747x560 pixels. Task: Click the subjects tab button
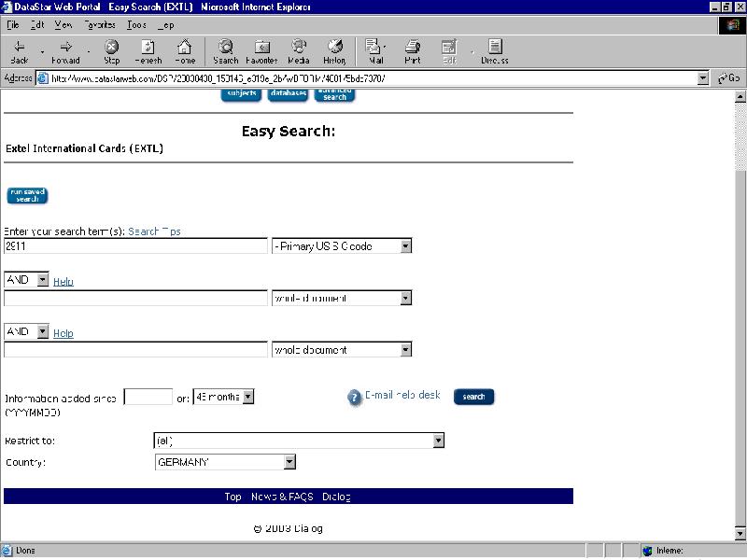coord(241,94)
